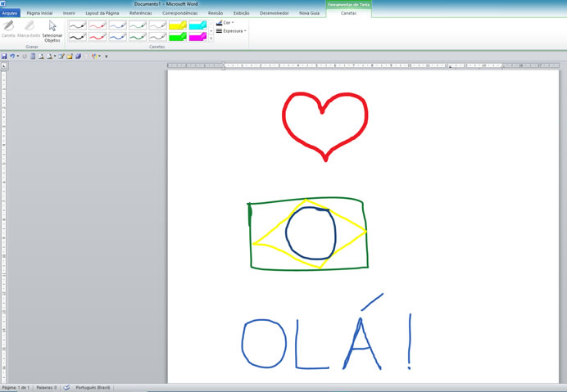The image size is (567, 392).
Task: Pick the thin blue pen preset
Action: click(118, 25)
